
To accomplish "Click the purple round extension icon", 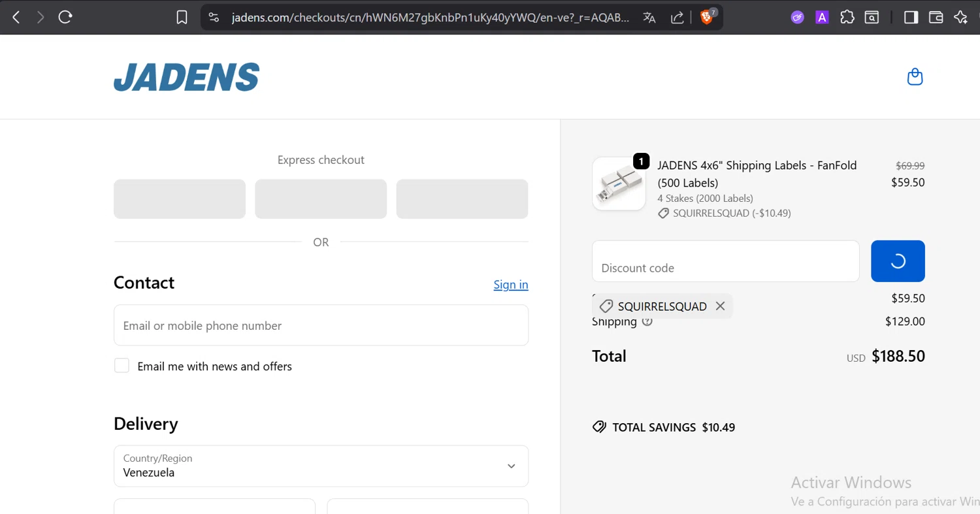I will (797, 18).
